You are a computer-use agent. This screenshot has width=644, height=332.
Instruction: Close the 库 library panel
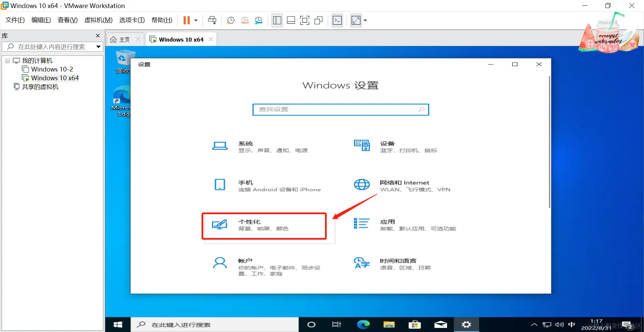tap(98, 36)
